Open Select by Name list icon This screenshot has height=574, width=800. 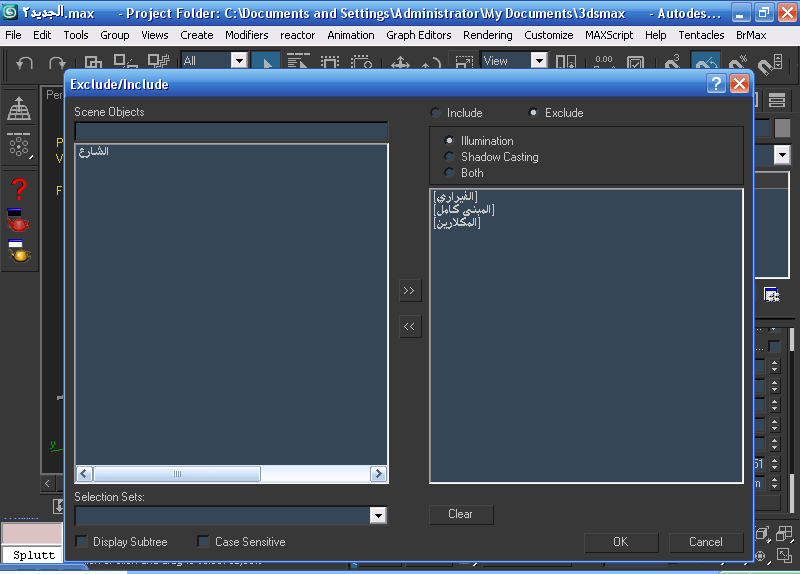tap(298, 62)
